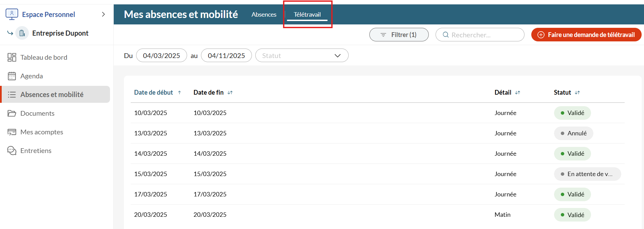
Task: Click Validé badge in 17/03/2025 row
Action: pos(572,194)
